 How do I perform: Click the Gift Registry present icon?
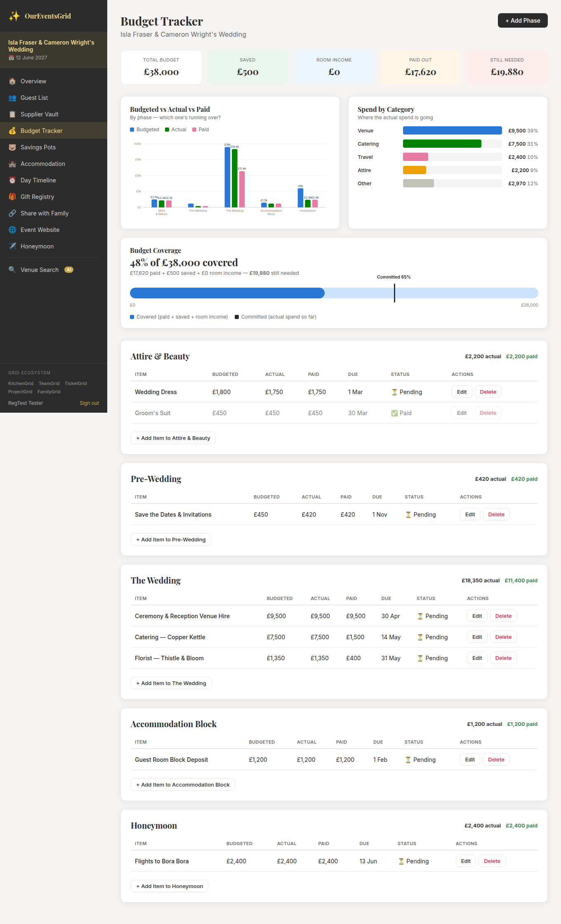click(x=12, y=197)
